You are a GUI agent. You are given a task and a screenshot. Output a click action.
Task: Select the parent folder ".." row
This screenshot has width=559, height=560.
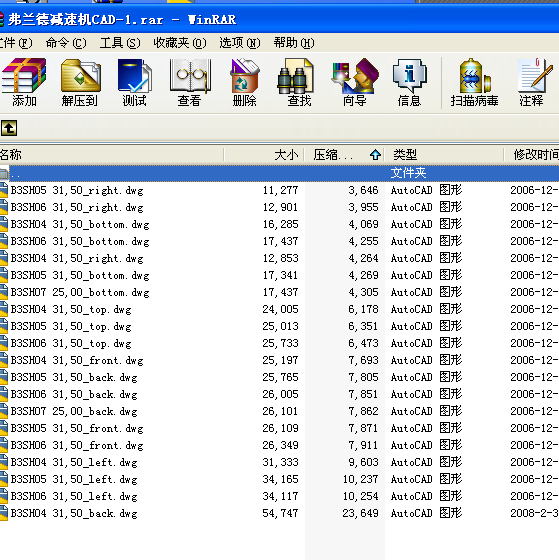279,173
